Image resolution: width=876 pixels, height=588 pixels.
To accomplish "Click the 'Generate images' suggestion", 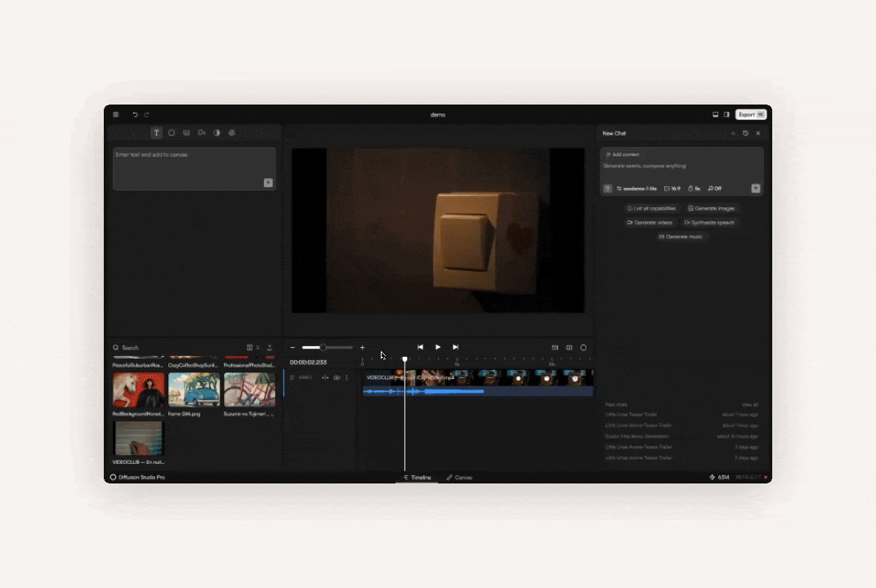I will pos(711,208).
